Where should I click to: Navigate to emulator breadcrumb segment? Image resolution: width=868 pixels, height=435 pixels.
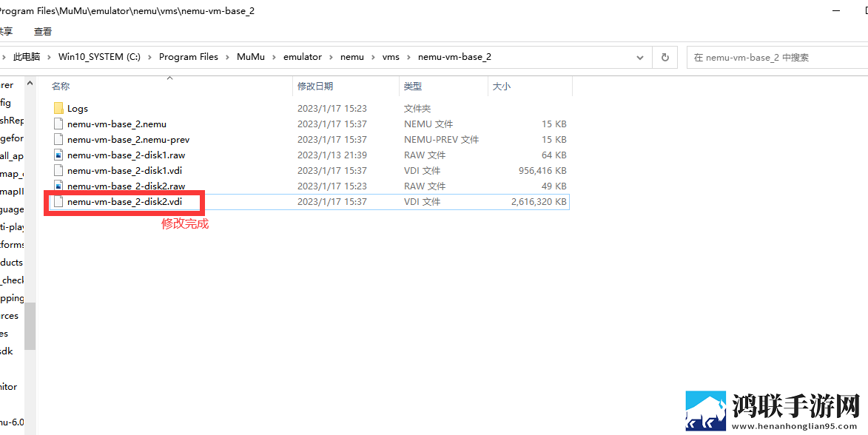pyautogui.click(x=303, y=57)
